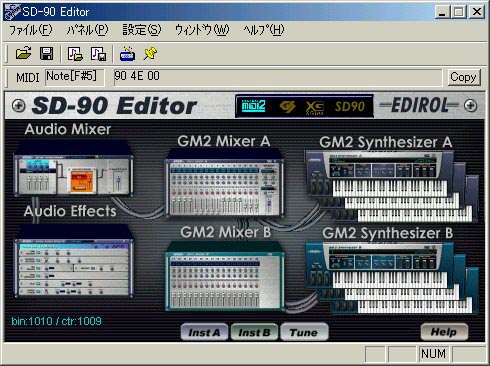Select the XG lite mode icon
This screenshot has width=490, height=366.
pyautogui.click(x=315, y=107)
